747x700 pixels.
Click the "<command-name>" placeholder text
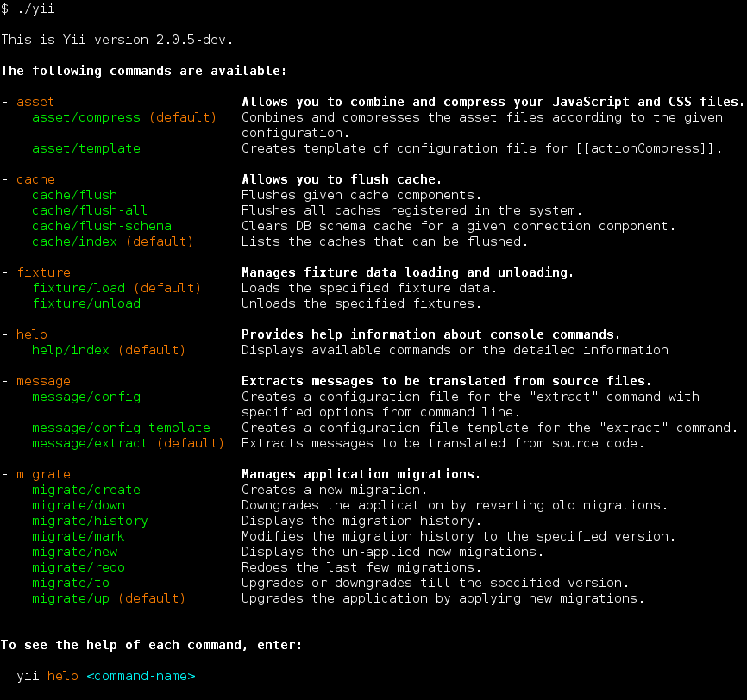(141, 676)
